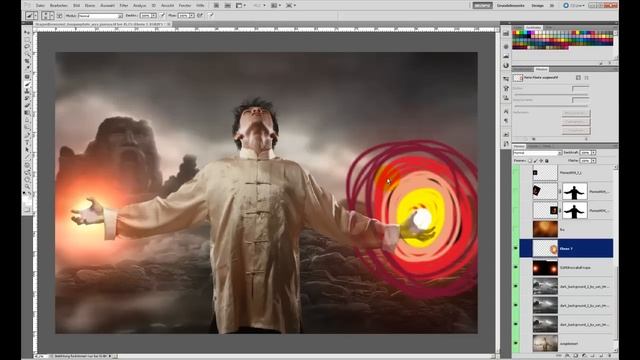Open the Filter menu
The width and height of the screenshot is (640, 360).
click(x=124, y=6)
